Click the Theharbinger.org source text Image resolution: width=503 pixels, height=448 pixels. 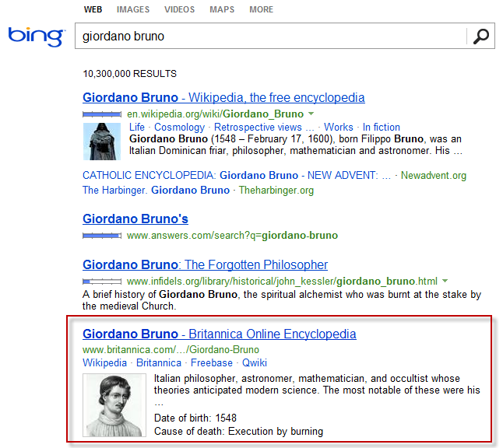[x=276, y=190]
